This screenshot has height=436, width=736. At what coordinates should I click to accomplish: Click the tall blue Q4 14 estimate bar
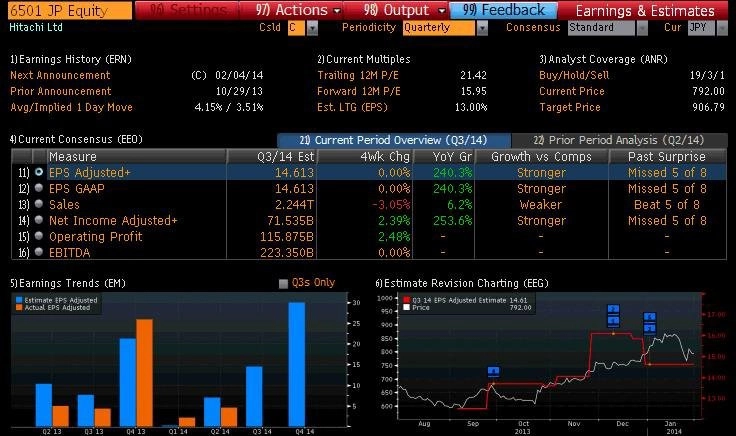[297, 364]
